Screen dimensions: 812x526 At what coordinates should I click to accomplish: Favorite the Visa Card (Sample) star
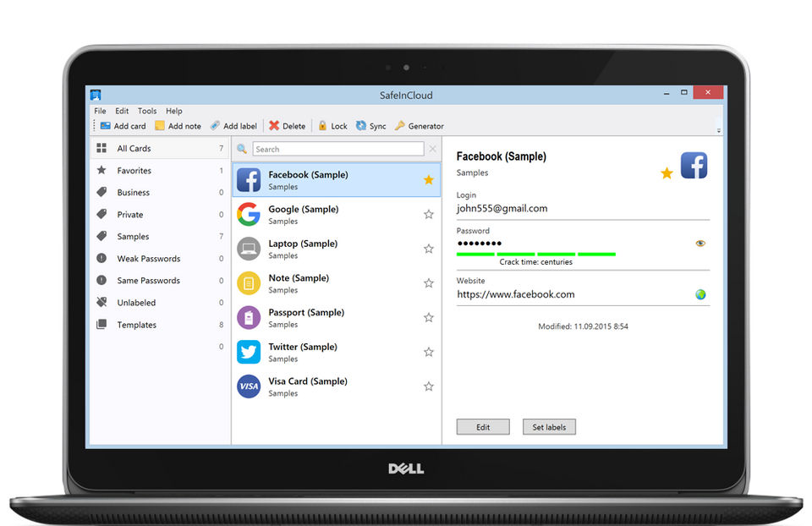pos(428,386)
